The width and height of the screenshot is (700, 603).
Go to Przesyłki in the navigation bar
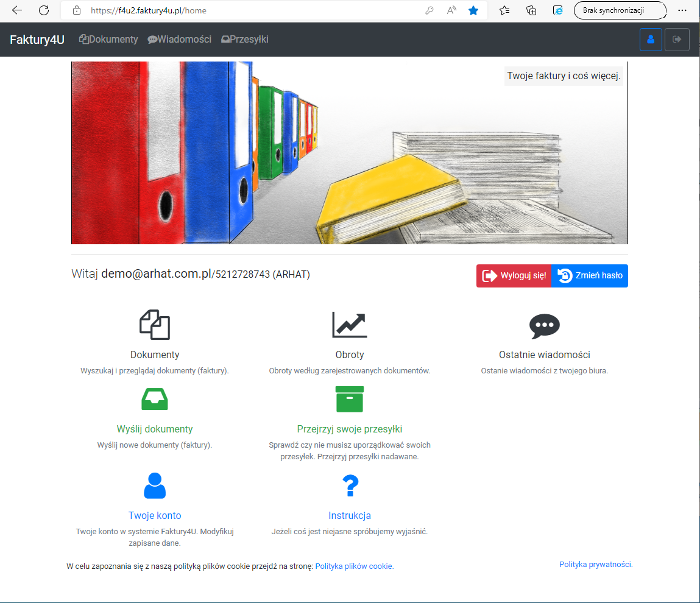pos(244,40)
